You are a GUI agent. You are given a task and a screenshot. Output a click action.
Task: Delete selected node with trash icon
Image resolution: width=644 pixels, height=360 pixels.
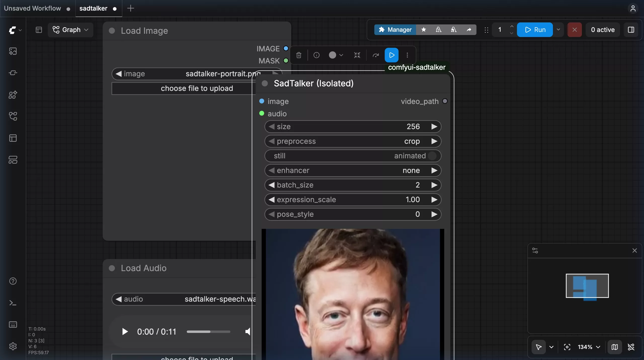[x=299, y=55]
